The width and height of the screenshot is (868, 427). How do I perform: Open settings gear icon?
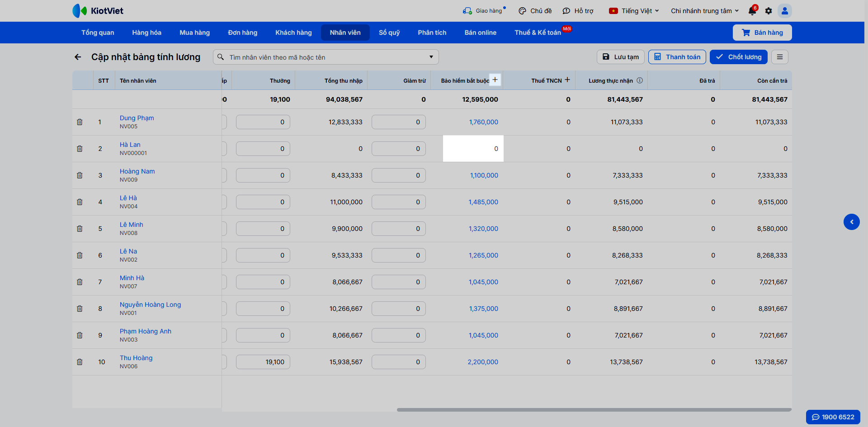point(769,11)
